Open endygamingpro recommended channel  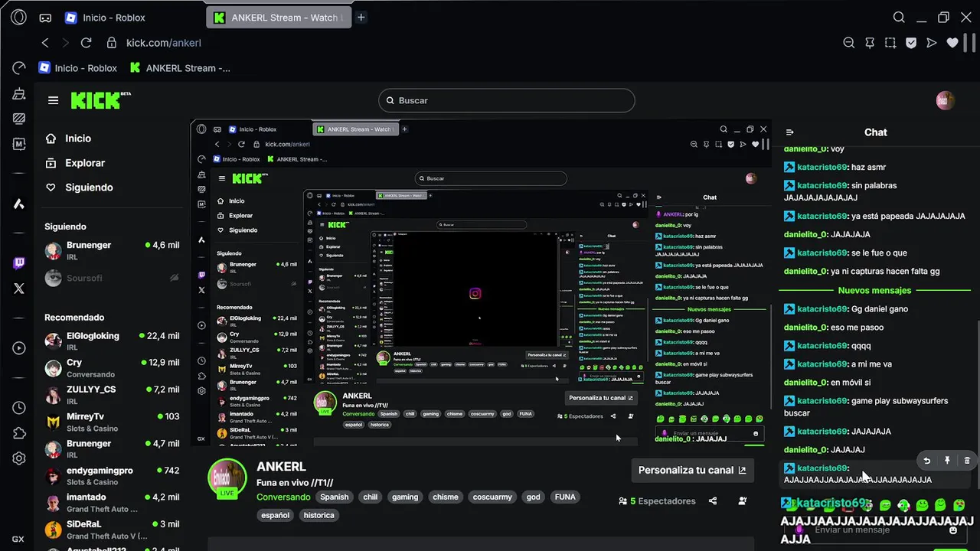112,476
